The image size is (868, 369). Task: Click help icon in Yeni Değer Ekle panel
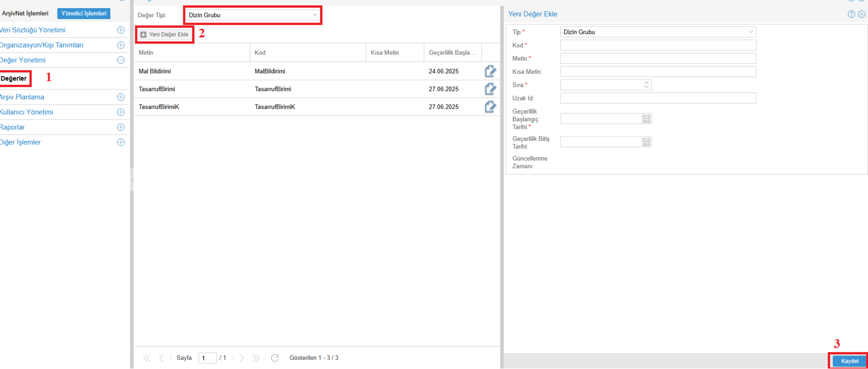click(x=851, y=14)
